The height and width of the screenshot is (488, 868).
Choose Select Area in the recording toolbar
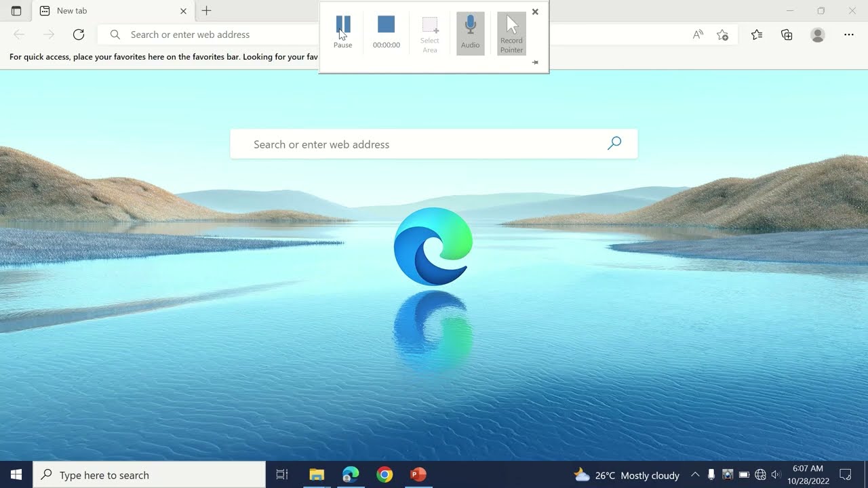click(430, 34)
